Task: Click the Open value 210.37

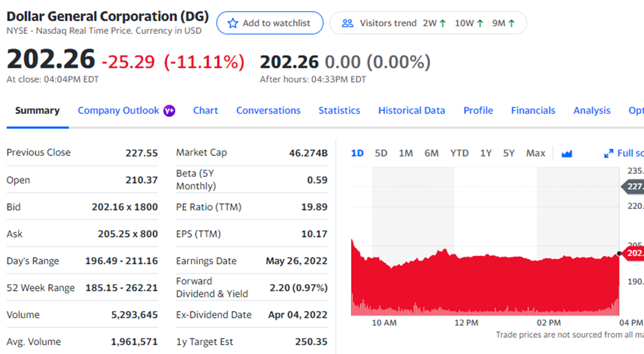Action: 142,180
